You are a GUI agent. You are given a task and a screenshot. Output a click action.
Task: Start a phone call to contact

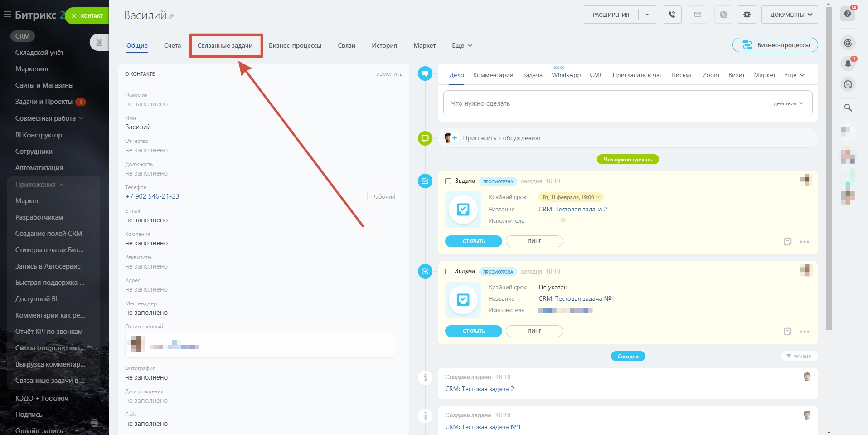[672, 15]
